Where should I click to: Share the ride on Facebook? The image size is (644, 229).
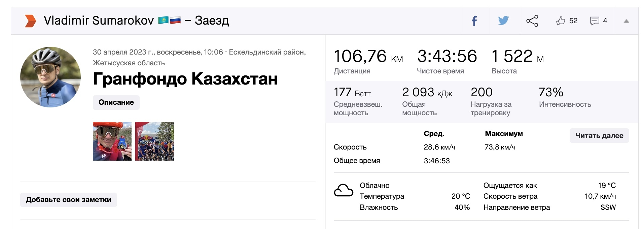tap(474, 21)
